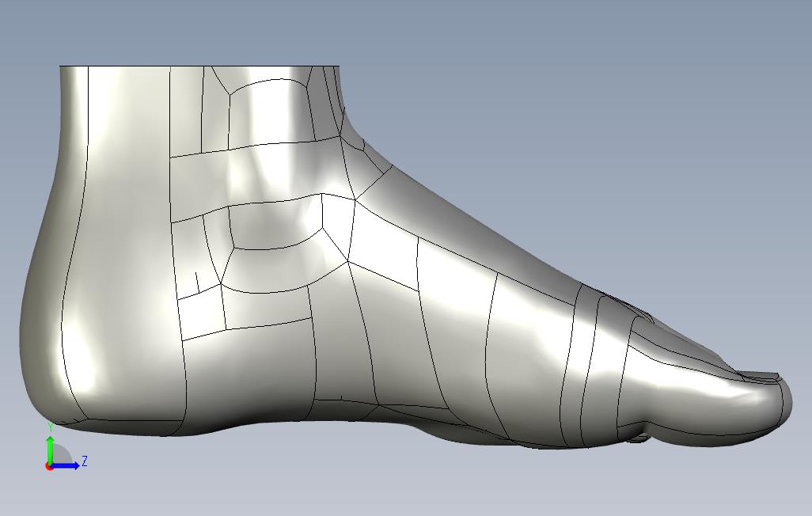This screenshot has width=812, height=516.
Task: Select the flat top cut face of the ankle
Action: point(199,66)
